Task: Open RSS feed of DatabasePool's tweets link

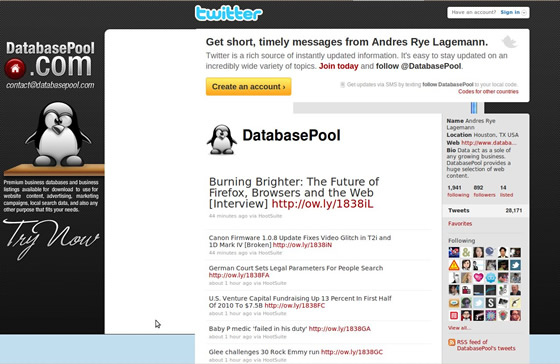Action: click(x=486, y=345)
